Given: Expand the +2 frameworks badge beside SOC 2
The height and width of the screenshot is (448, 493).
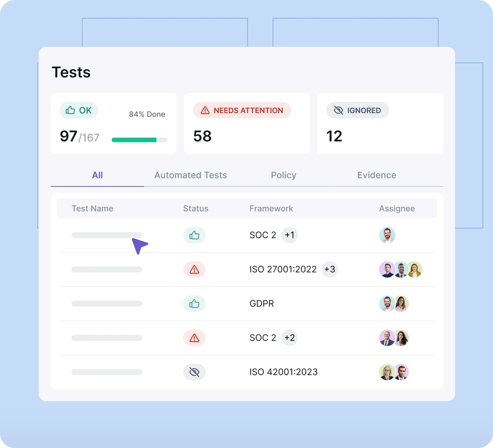Looking at the screenshot, I should tap(289, 338).
